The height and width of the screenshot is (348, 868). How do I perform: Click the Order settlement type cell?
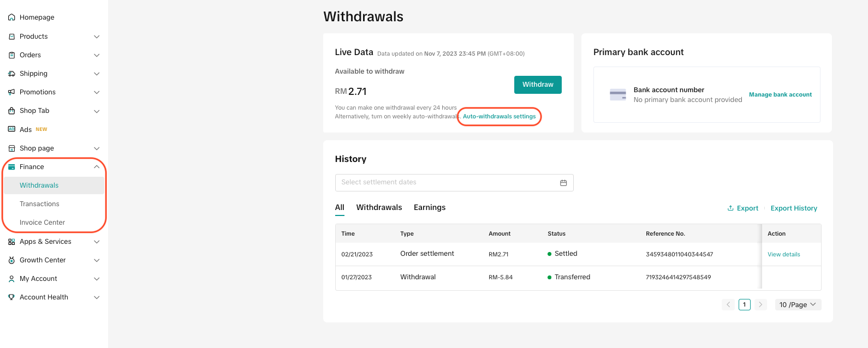click(x=427, y=254)
